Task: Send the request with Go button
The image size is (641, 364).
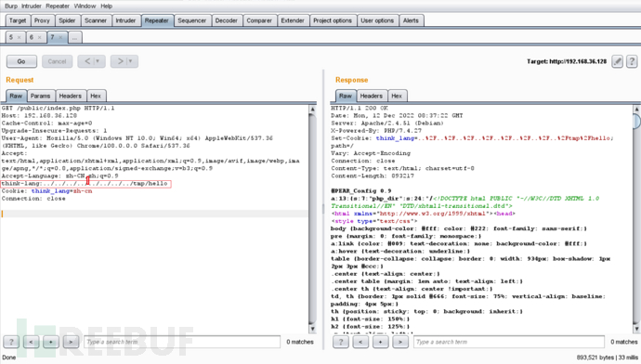Action: pyautogui.click(x=21, y=61)
